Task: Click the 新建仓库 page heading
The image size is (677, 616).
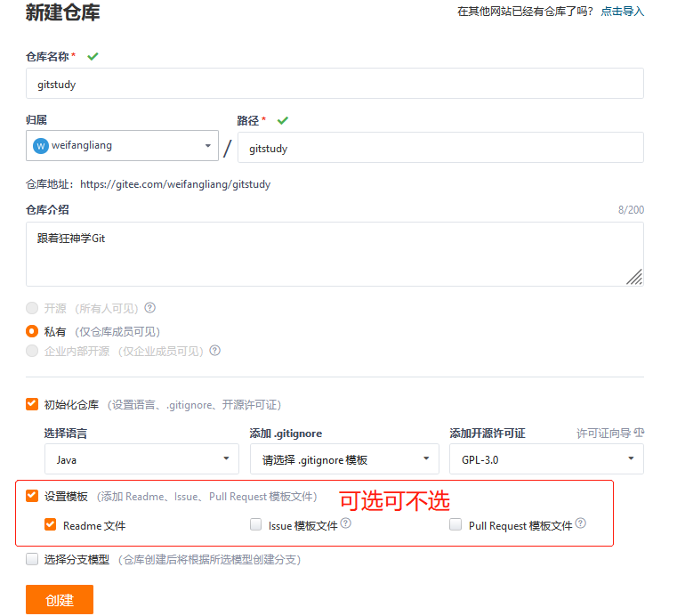Action: click(62, 12)
